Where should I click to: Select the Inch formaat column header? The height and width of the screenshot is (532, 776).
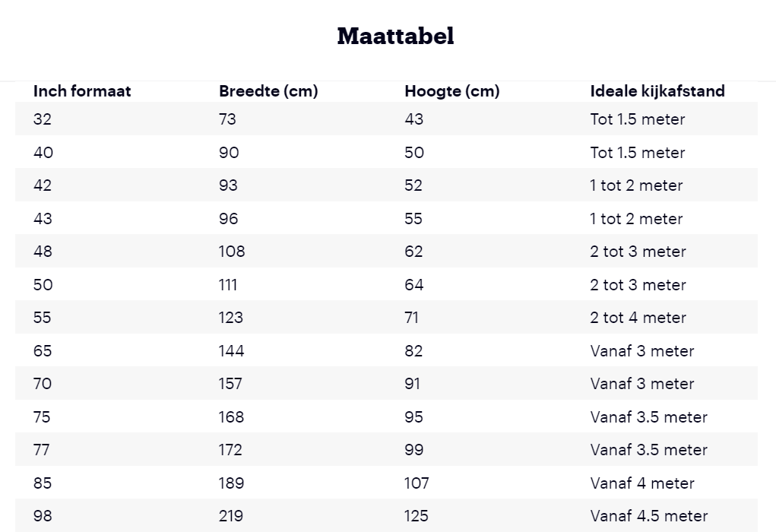click(82, 91)
